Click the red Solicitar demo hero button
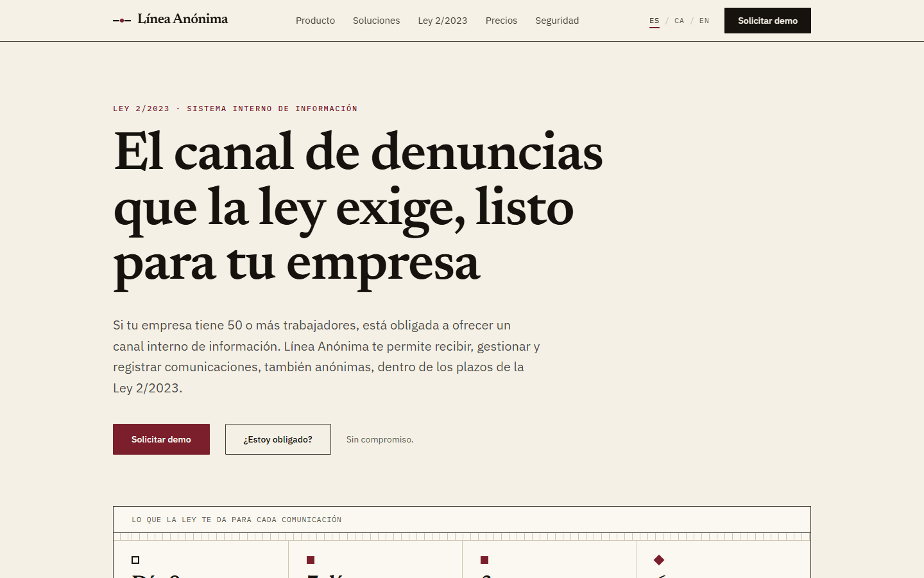The width and height of the screenshot is (924, 578). 161,439
